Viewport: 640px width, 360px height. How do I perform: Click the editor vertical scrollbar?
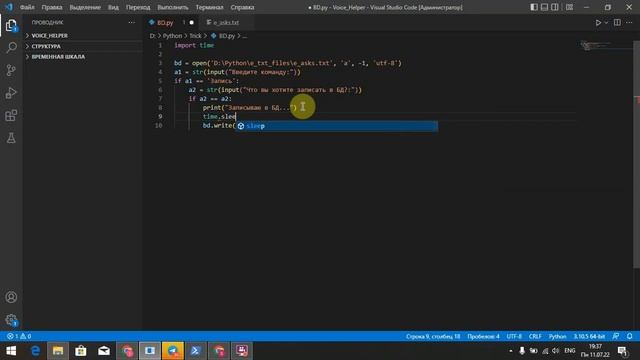coord(636,155)
